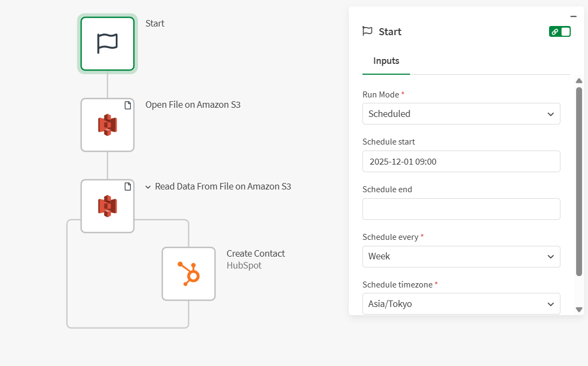Click the empty Schedule end field
588x366 pixels.
point(461,209)
